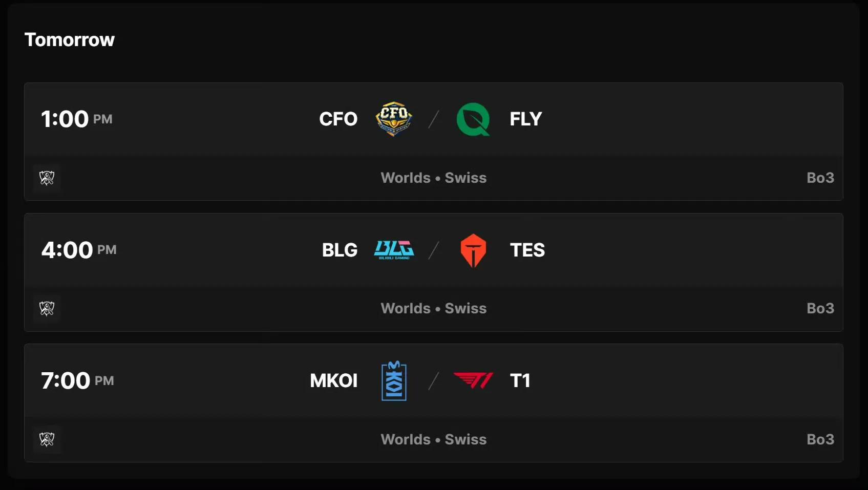Click the CFO team logo
Image resolution: width=868 pixels, height=490 pixels.
[394, 119]
